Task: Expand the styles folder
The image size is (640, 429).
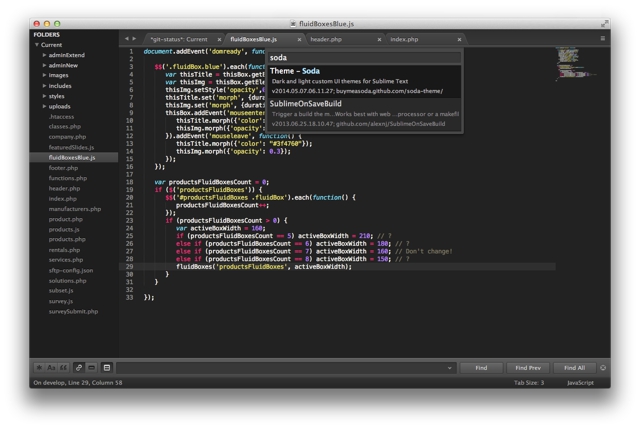Action: tap(44, 96)
